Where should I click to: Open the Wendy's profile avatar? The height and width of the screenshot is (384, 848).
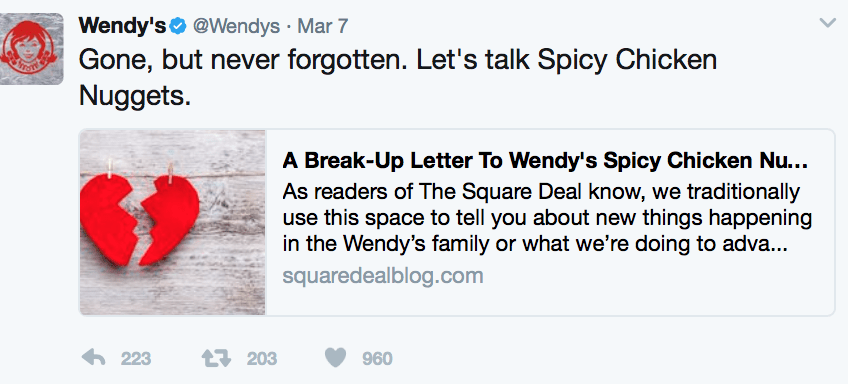coord(31,49)
